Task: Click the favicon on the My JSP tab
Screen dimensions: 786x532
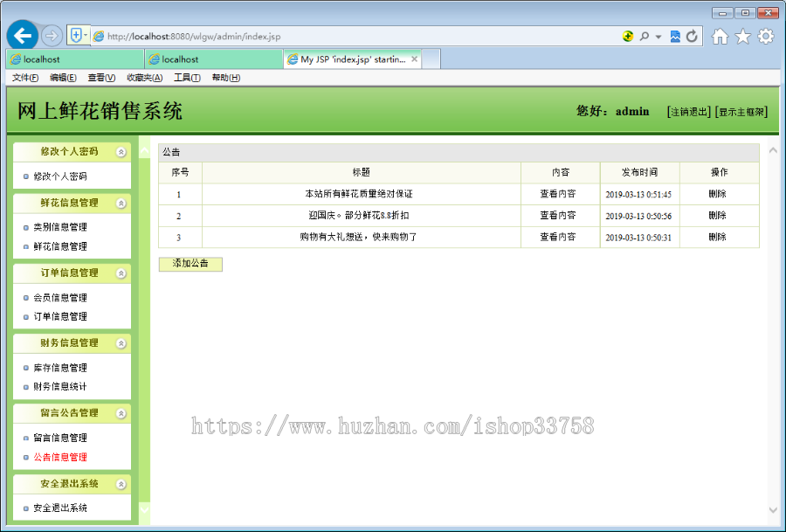Action: tap(294, 58)
